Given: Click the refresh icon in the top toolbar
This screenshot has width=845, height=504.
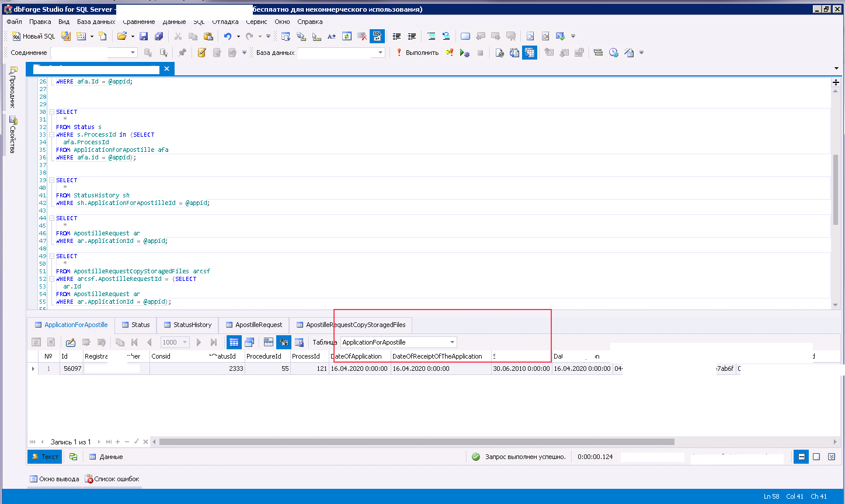Looking at the screenshot, I should [x=347, y=36].
